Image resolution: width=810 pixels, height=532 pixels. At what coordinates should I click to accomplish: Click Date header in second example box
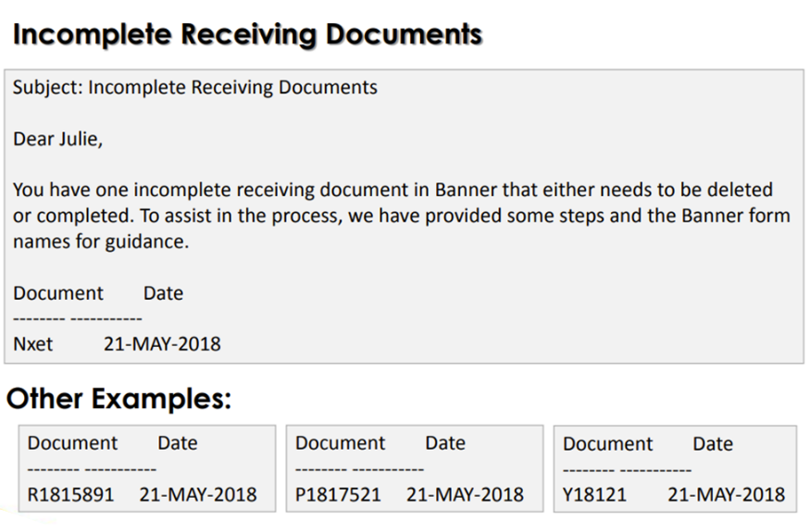(445, 443)
